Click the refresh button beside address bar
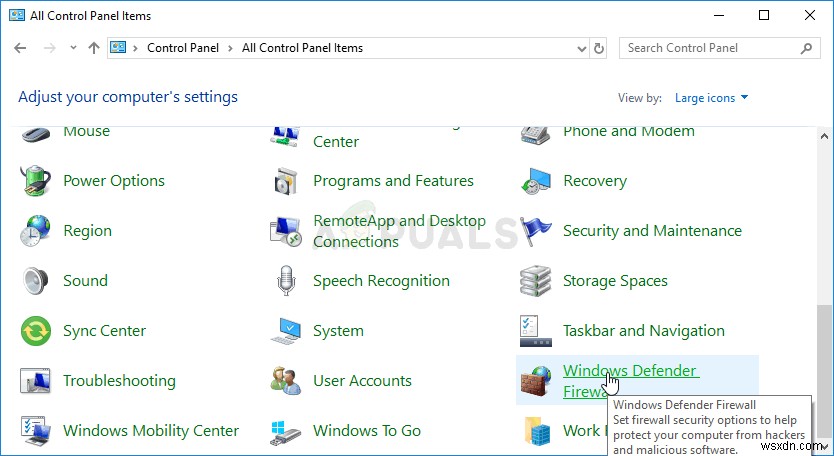Image resolution: width=834 pixels, height=456 pixels. (x=599, y=48)
